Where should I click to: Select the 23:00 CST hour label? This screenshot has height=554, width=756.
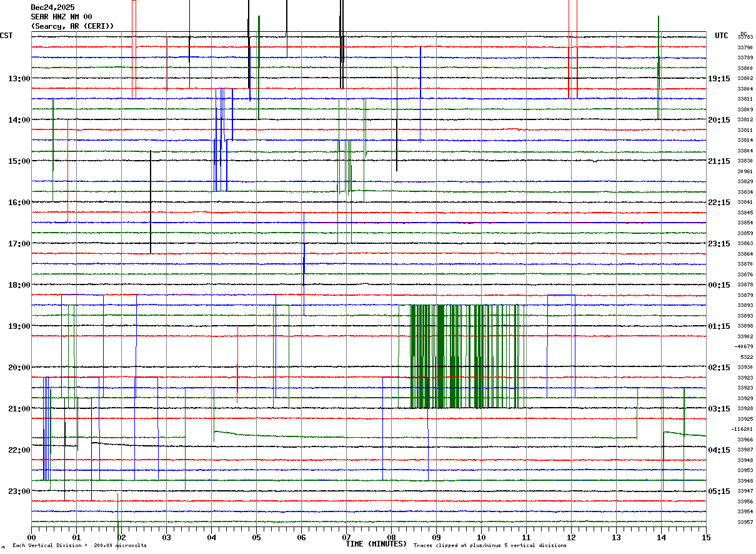pos(19,491)
